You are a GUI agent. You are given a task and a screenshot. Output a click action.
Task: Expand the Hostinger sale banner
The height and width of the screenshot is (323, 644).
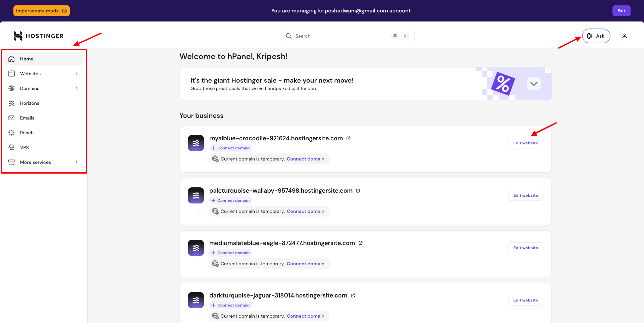pyautogui.click(x=534, y=84)
